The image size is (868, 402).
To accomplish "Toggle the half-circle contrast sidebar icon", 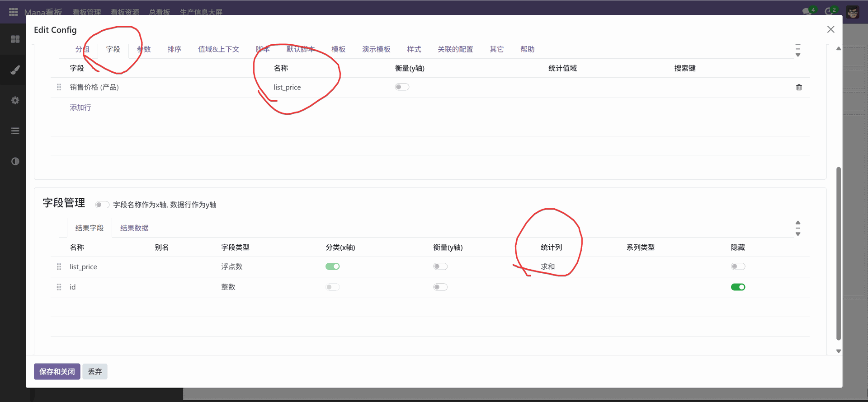I will point(15,161).
